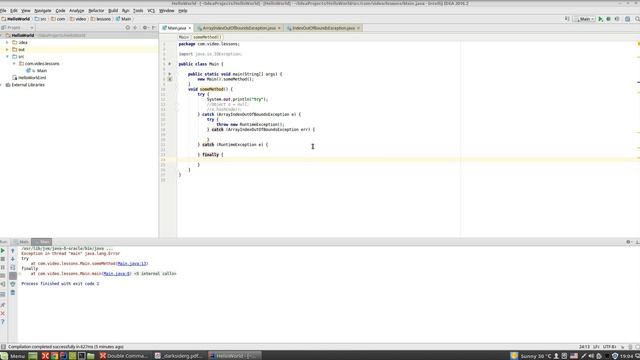640x360 pixels.
Task: Run the Main configuration with green play button
Action: click(600, 19)
